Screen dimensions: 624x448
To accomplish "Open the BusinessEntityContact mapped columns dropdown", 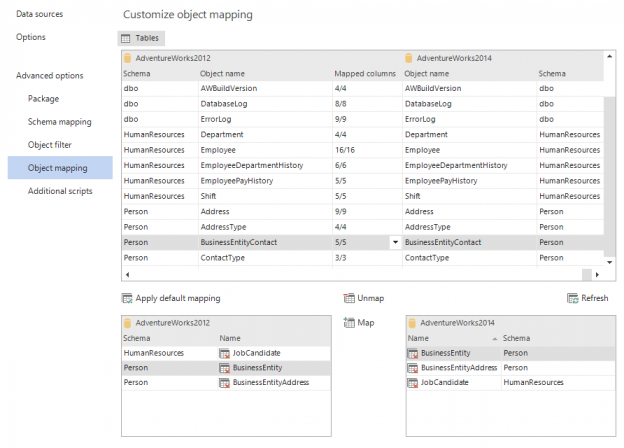I will (395, 242).
